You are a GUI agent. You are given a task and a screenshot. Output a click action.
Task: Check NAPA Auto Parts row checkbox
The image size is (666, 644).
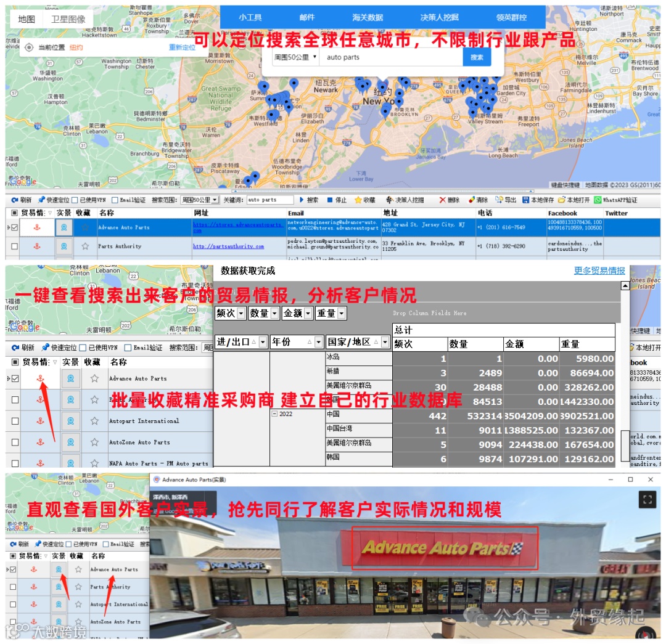pos(15,463)
